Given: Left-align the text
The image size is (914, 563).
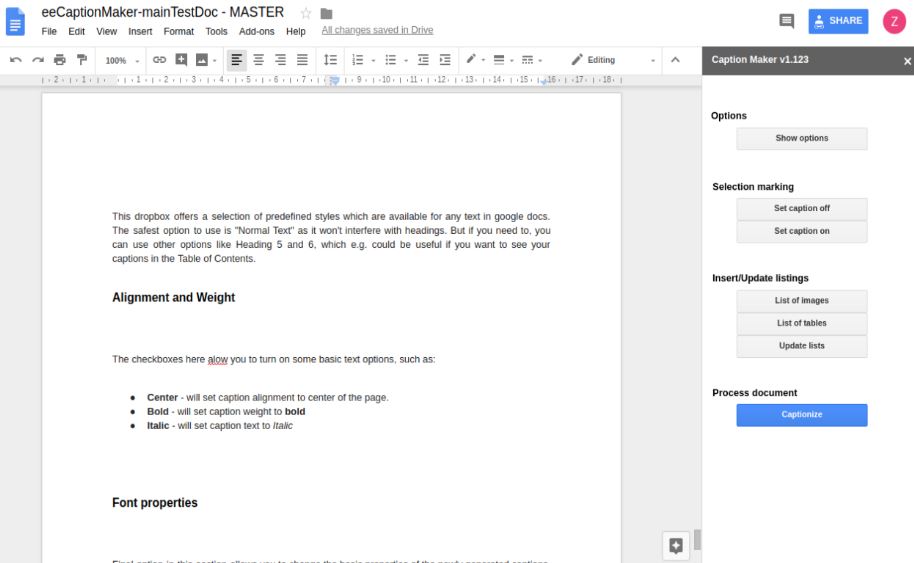Looking at the screenshot, I should [236, 60].
